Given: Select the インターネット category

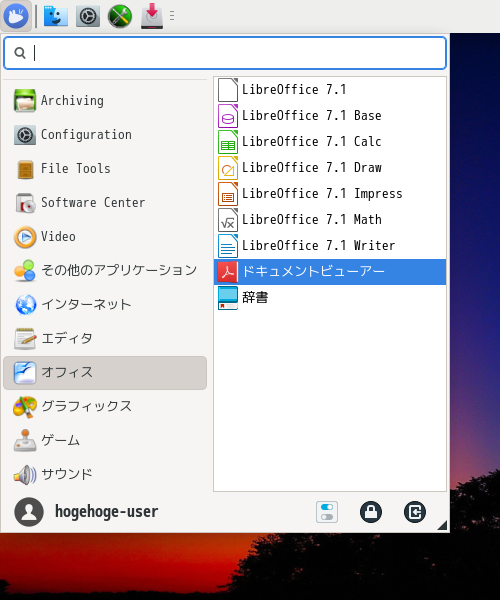Looking at the screenshot, I should coord(105,305).
